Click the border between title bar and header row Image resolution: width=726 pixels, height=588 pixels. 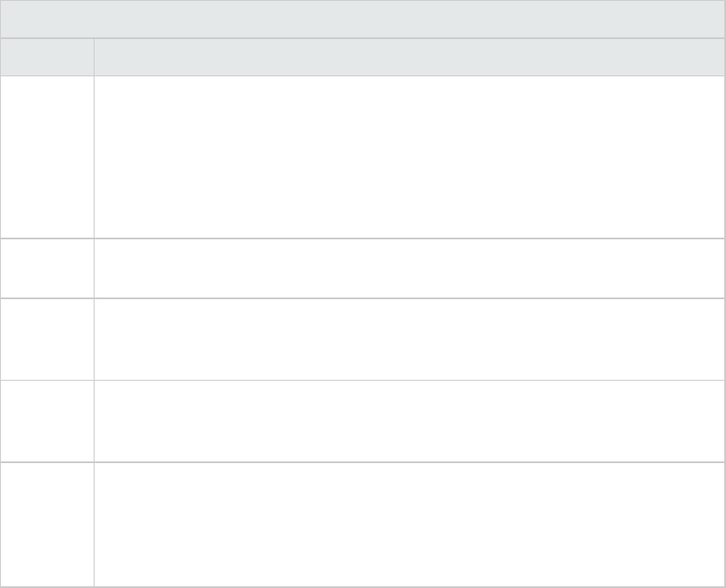point(363,38)
